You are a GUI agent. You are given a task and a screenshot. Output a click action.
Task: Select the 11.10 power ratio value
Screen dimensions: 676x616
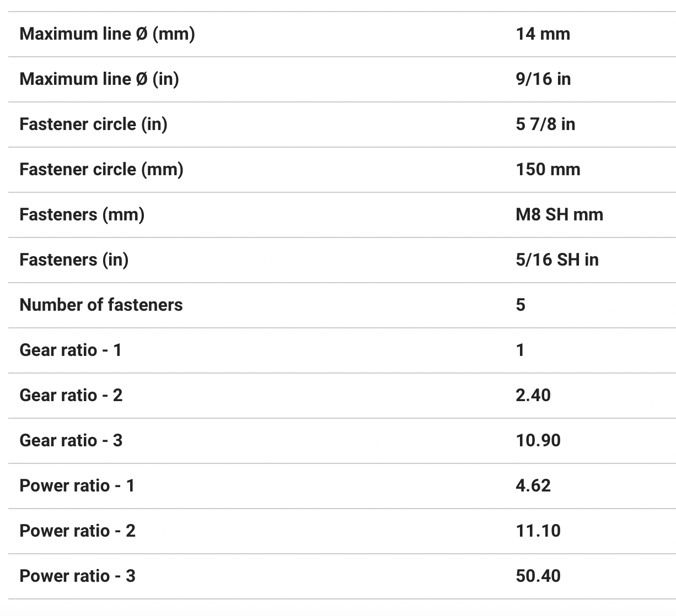coord(538,531)
